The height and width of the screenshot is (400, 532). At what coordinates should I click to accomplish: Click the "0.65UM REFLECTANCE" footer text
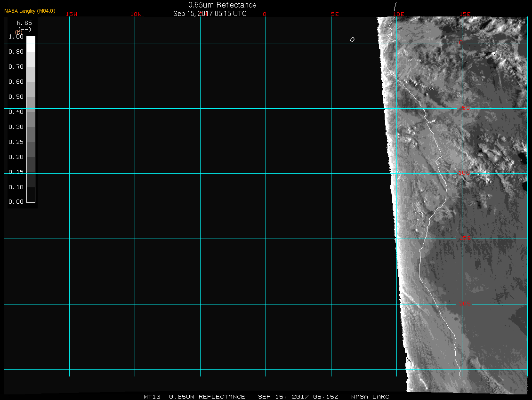coord(207,397)
